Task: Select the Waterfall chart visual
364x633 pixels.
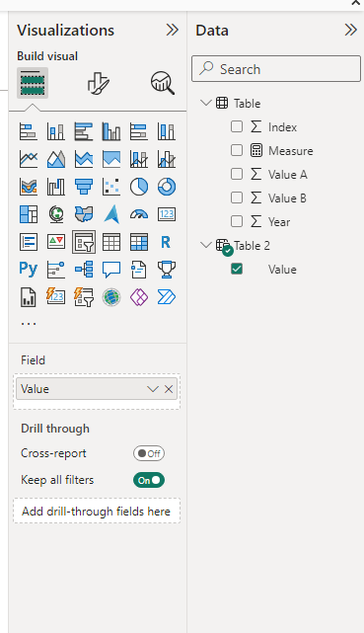Action: 56,187
